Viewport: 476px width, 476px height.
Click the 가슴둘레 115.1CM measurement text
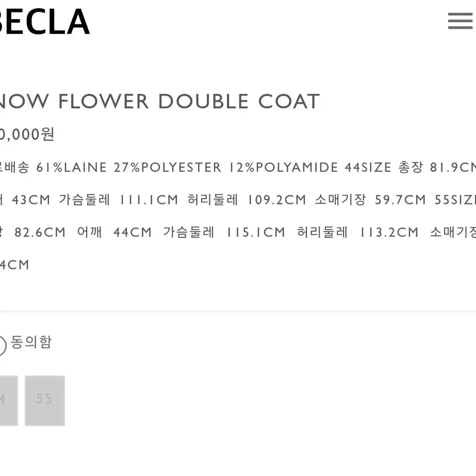(224, 232)
